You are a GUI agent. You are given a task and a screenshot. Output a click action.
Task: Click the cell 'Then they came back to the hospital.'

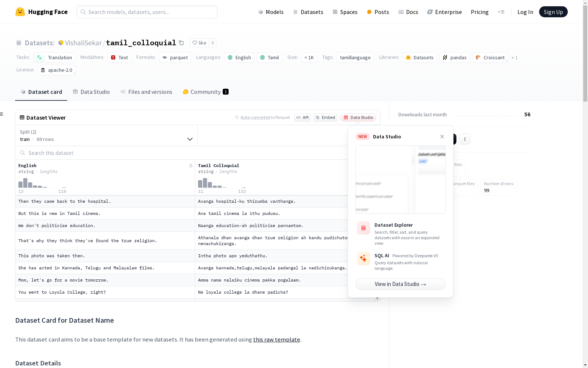coord(105,201)
